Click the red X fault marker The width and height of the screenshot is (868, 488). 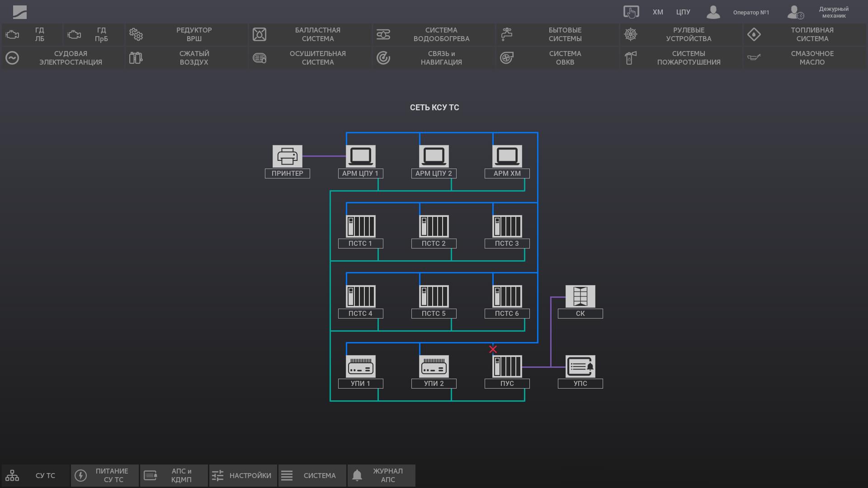493,349
